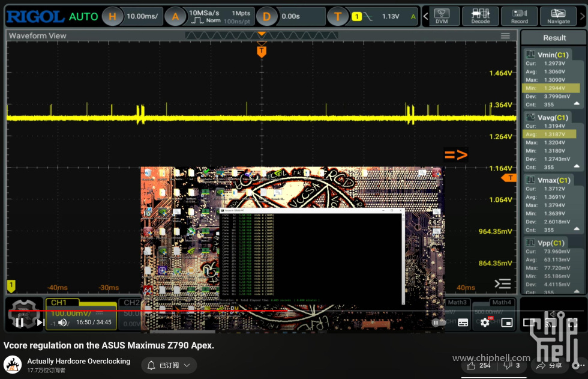The height and width of the screenshot is (379, 588).
Task: Open the Decode function icon
Action: tap(481, 16)
